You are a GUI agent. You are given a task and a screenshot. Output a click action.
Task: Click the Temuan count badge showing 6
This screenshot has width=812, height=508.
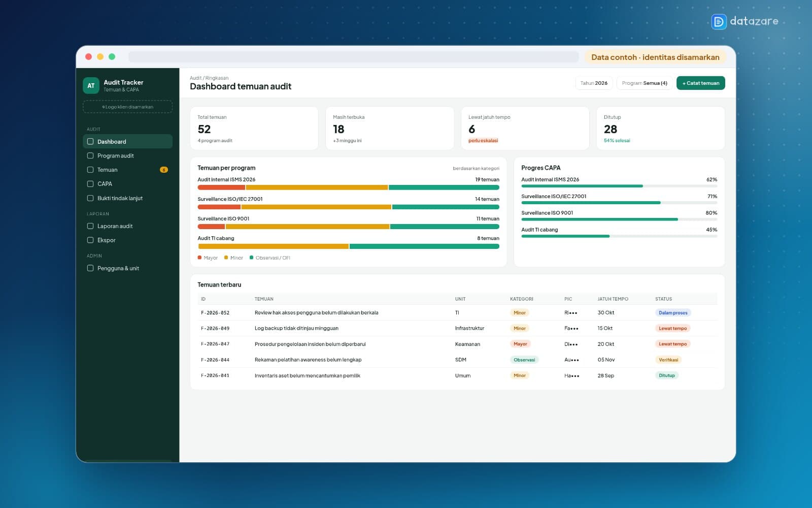pyautogui.click(x=164, y=170)
